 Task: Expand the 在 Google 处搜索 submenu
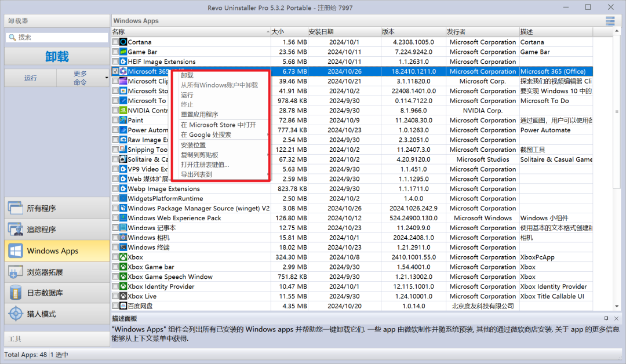tap(267, 135)
